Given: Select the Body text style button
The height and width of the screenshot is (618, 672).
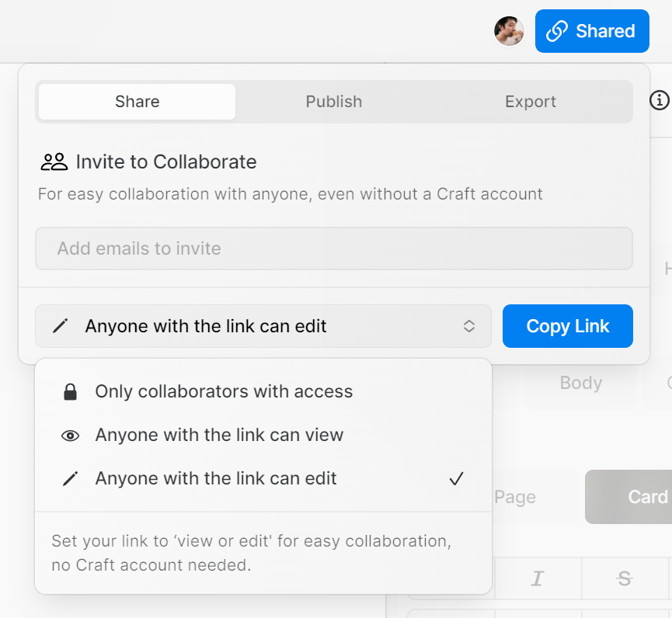Looking at the screenshot, I should point(580,384).
